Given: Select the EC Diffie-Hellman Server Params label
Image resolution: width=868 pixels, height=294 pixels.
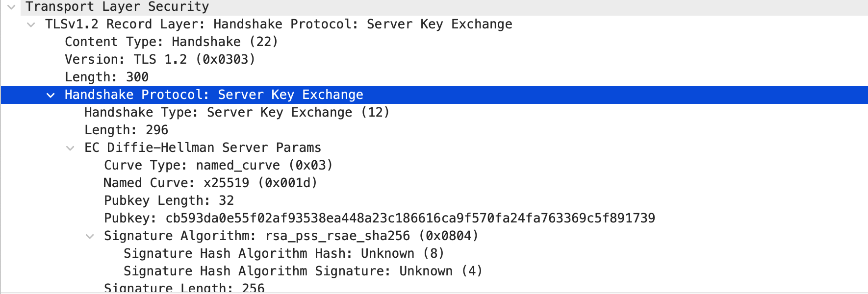Looking at the screenshot, I should pyautogui.click(x=203, y=148).
